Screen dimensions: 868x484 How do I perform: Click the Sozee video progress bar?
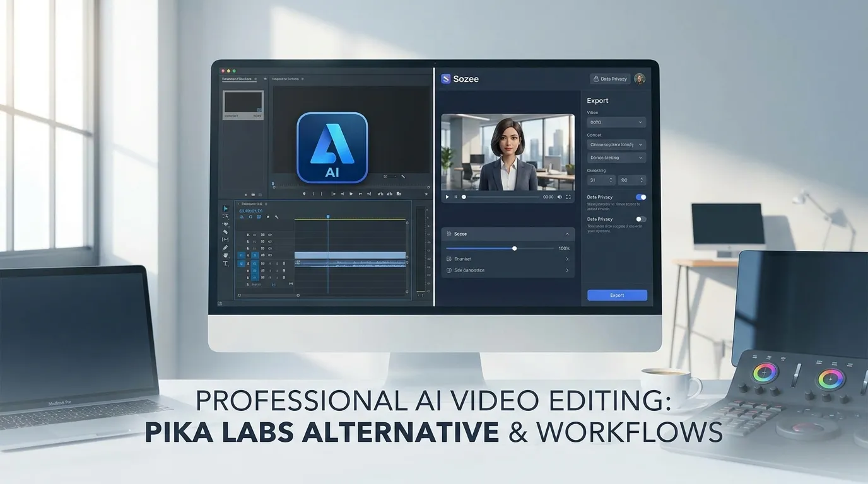tap(501, 197)
